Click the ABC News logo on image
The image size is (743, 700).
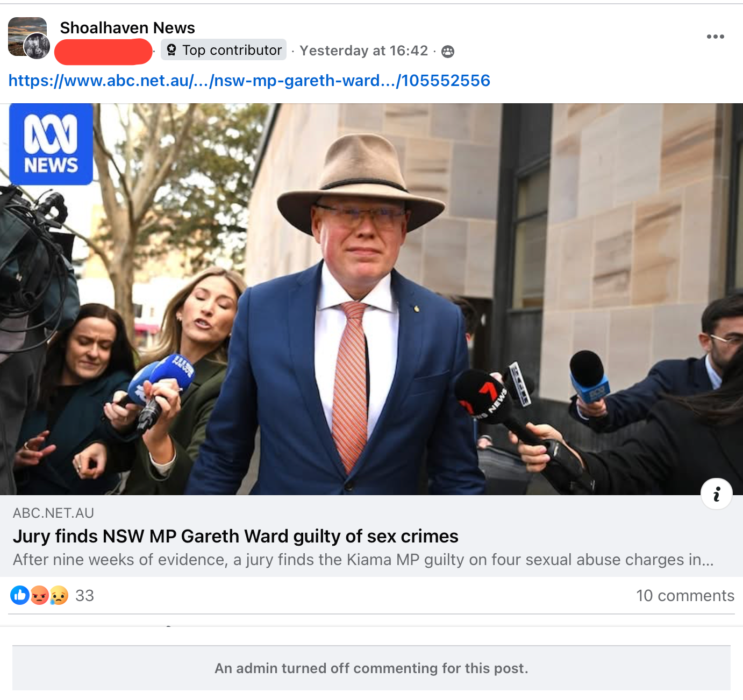(51, 144)
